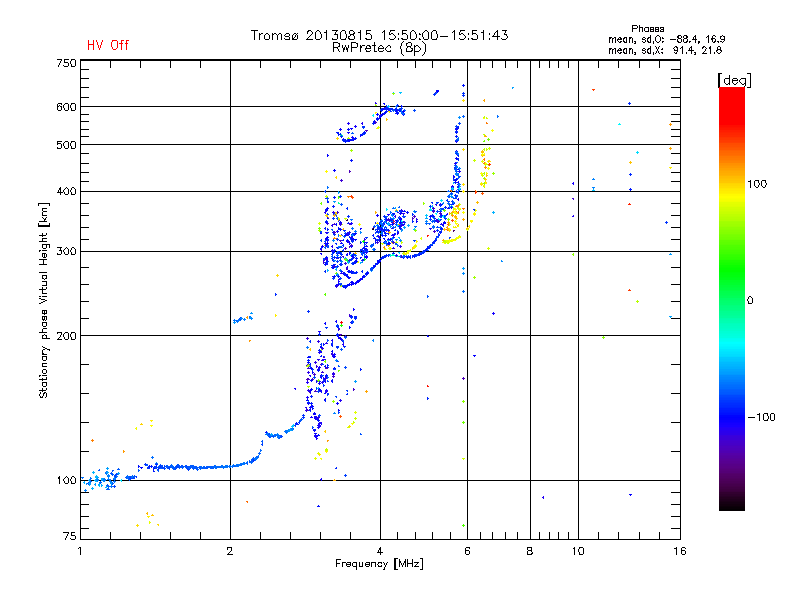Click the 'Phases' header text
This screenshot has height=600, width=800.
pos(647,29)
